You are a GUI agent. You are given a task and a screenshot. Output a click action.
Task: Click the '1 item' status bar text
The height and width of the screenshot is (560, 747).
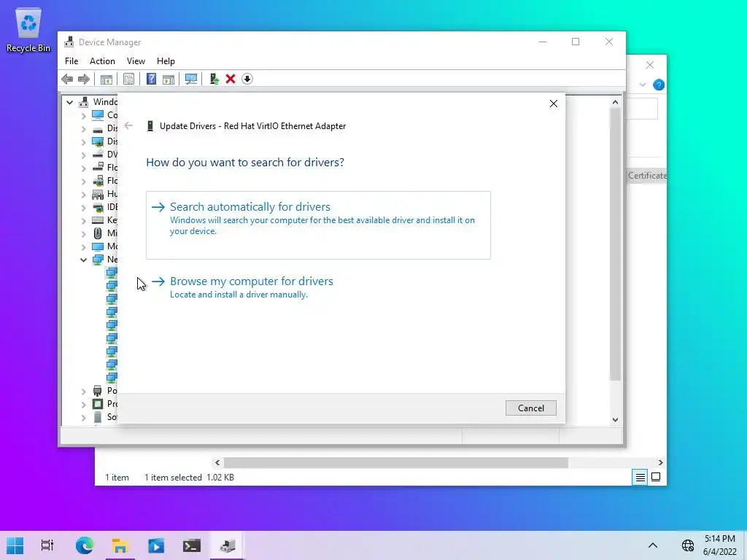pyautogui.click(x=117, y=477)
